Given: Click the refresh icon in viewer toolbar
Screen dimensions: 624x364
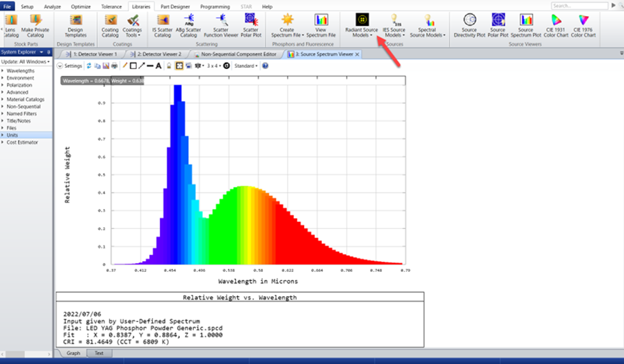Looking at the screenshot, I should point(89,66).
